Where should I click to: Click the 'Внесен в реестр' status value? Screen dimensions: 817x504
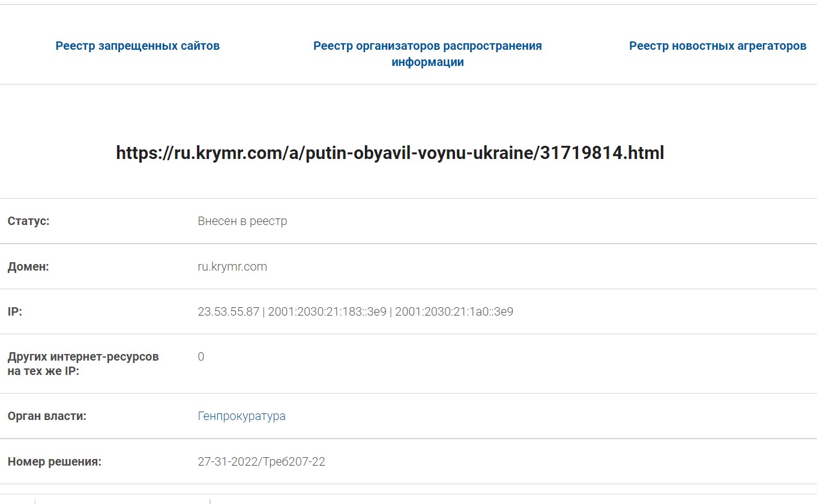coord(243,221)
